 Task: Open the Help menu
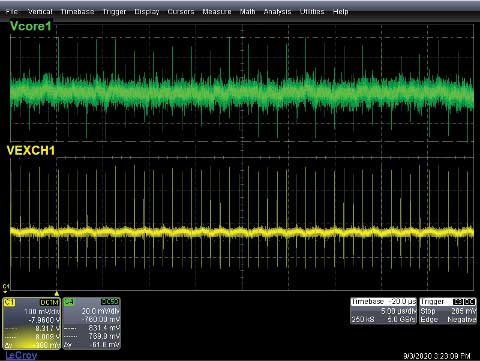[x=340, y=12]
